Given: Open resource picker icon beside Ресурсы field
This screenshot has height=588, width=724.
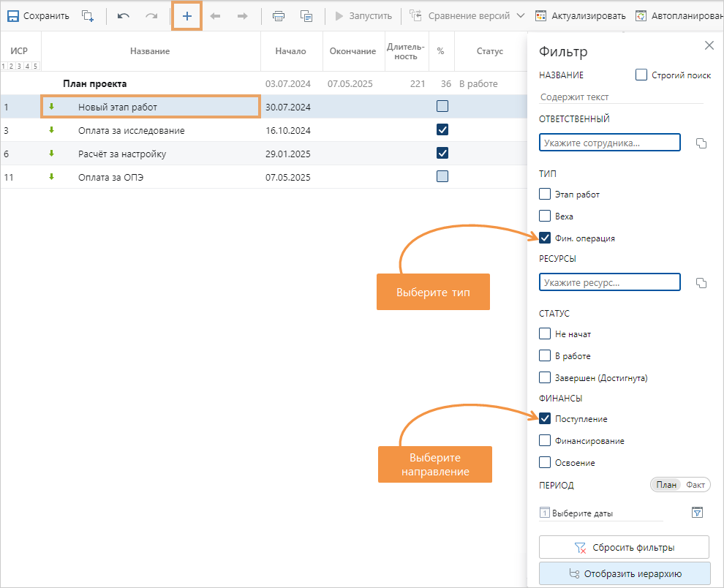Looking at the screenshot, I should (701, 283).
